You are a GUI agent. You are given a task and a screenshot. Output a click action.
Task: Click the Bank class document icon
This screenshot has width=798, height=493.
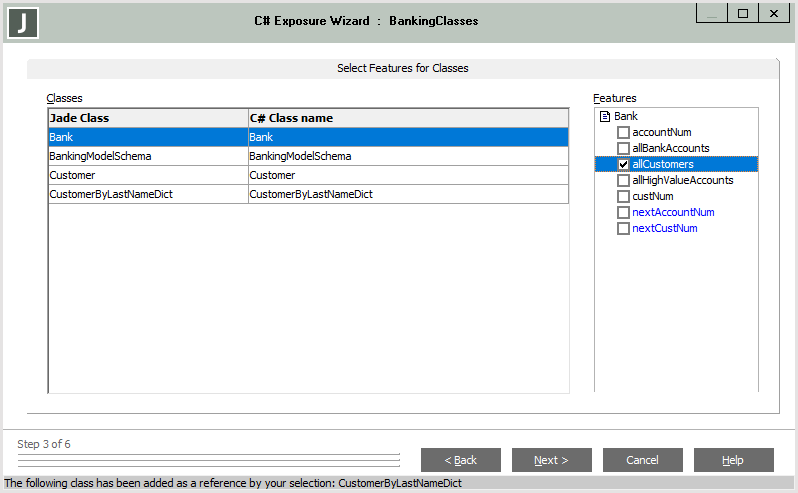[604, 117]
